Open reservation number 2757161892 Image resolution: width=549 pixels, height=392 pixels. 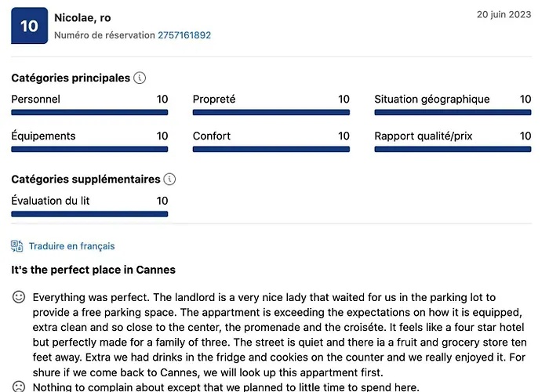(184, 35)
